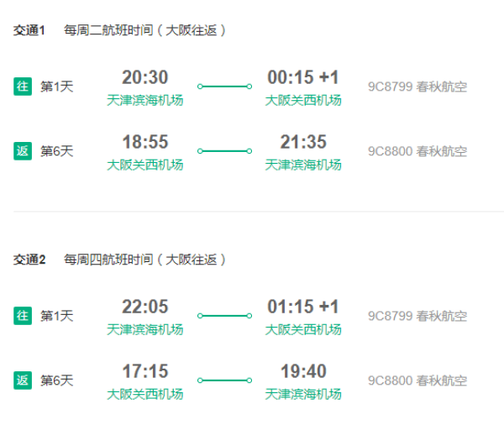The image size is (504, 425).
Task: Select the 交通2 heading label
Action: coord(29,260)
